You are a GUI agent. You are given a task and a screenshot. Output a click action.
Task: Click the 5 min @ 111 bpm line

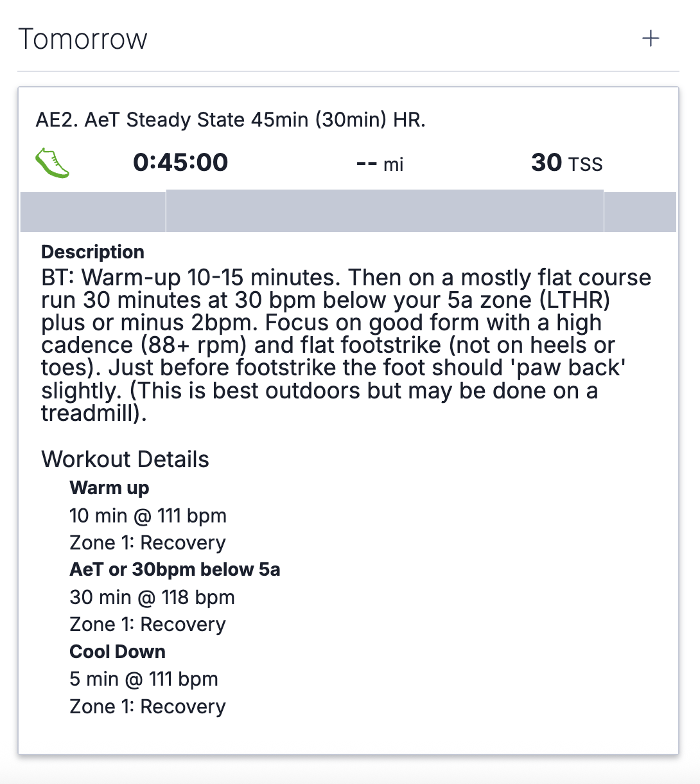[x=144, y=679]
